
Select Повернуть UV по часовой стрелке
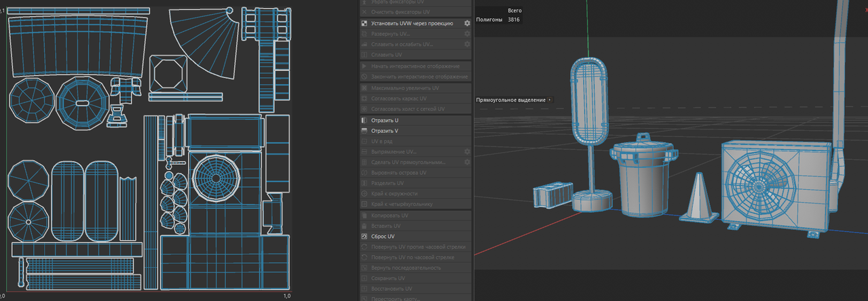(415, 258)
